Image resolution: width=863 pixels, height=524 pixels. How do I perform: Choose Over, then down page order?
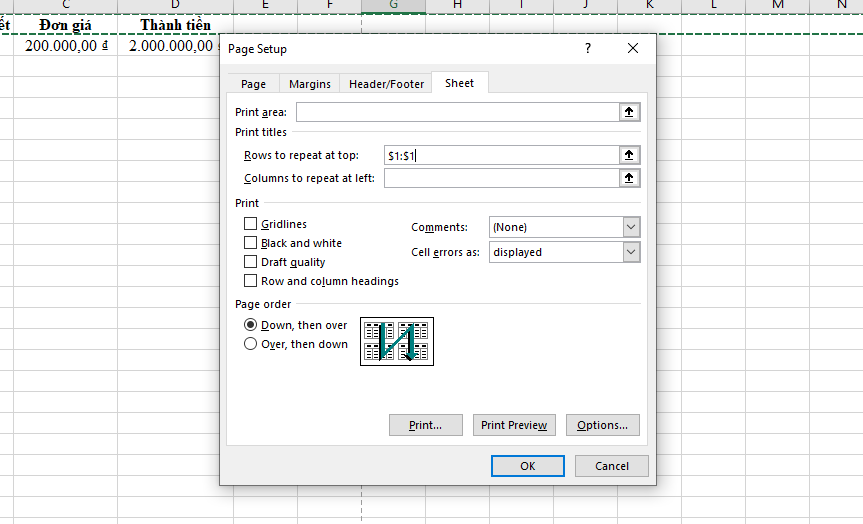250,344
